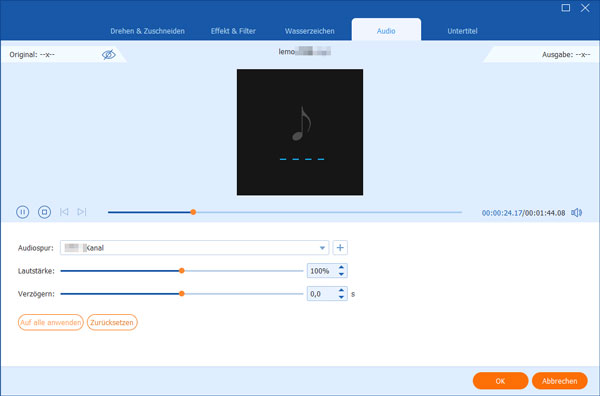Click the Zurücksetzen button

pos(112,323)
